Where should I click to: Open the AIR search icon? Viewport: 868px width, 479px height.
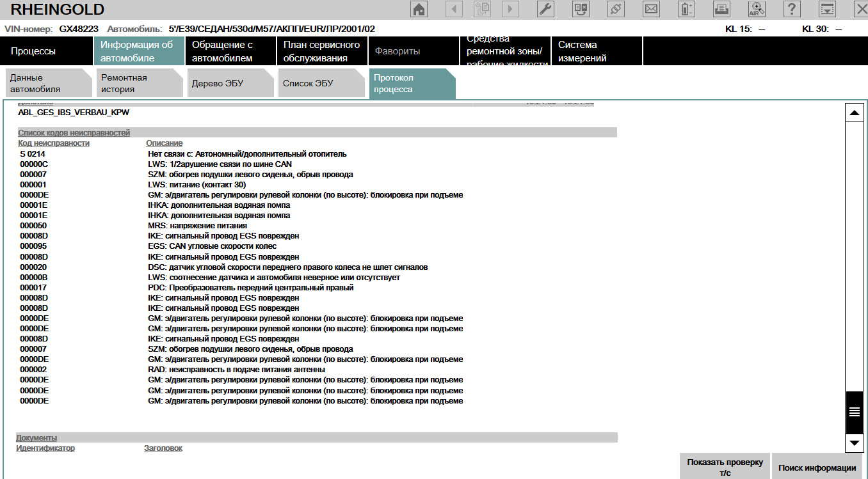[757, 9]
